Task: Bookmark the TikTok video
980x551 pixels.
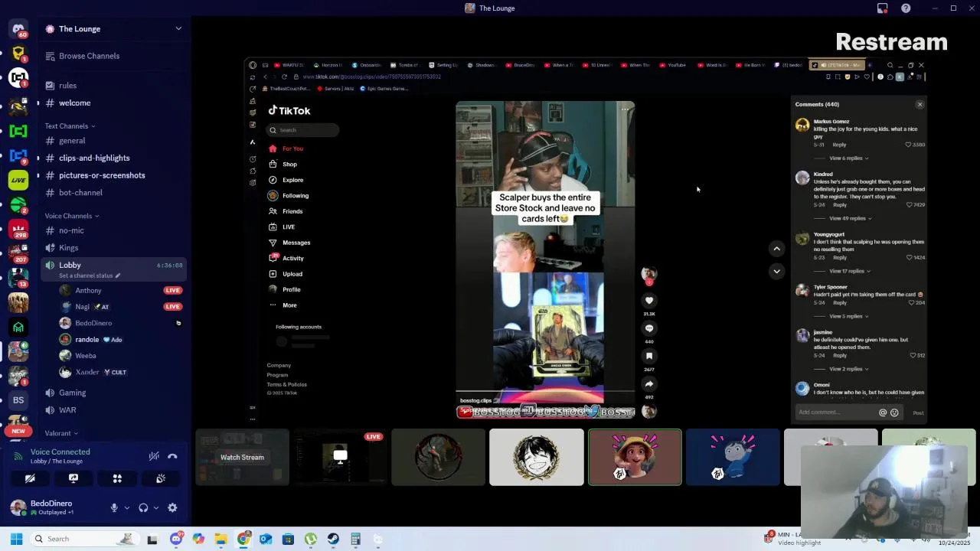Action: [649, 356]
